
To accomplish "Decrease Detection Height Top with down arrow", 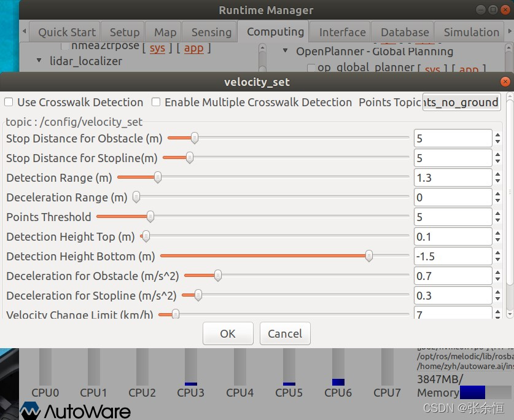I will click(497, 240).
